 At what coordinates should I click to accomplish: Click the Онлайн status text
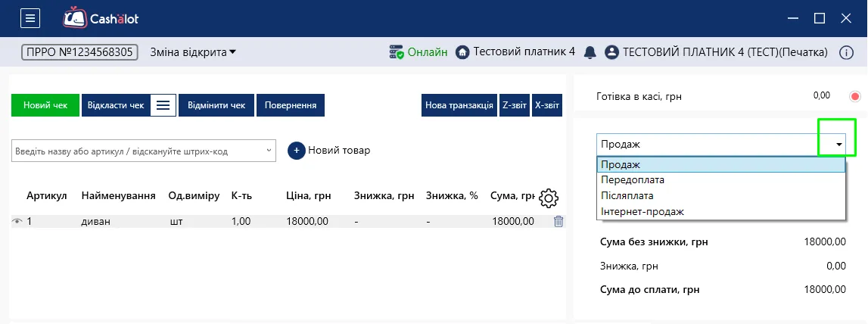pos(428,53)
